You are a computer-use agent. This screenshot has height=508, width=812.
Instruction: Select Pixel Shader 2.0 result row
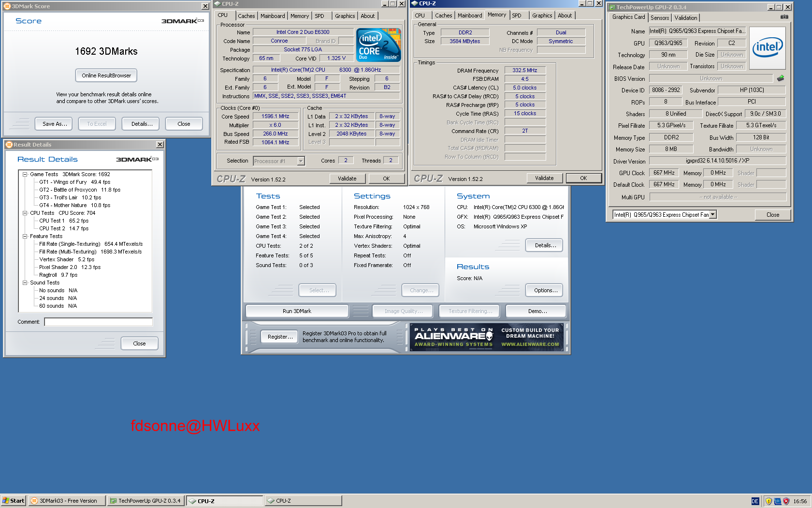coord(70,267)
